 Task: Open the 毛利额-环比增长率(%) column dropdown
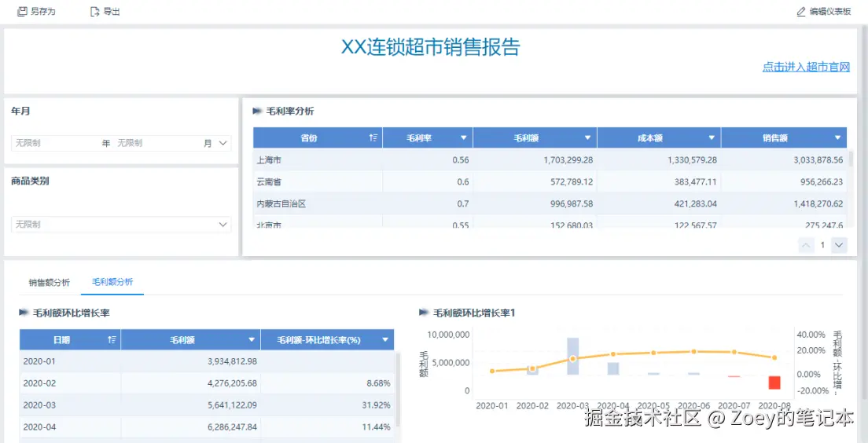coord(385,340)
